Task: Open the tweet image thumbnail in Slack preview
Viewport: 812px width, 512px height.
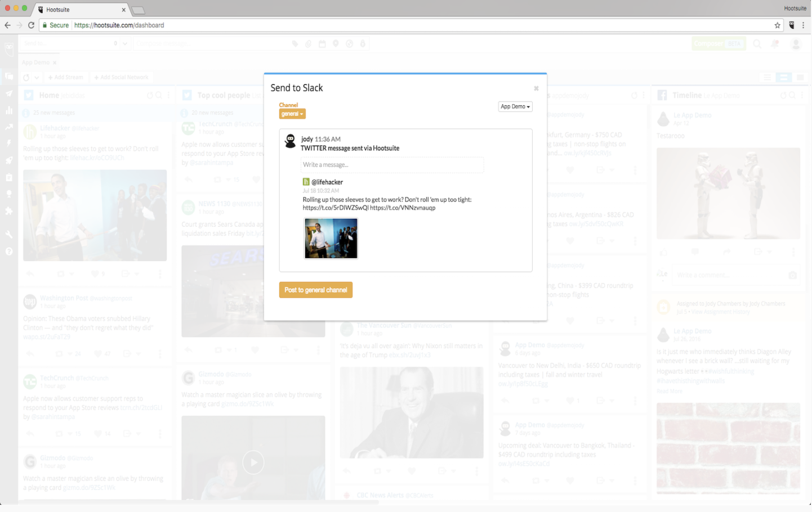Action: pyautogui.click(x=331, y=239)
